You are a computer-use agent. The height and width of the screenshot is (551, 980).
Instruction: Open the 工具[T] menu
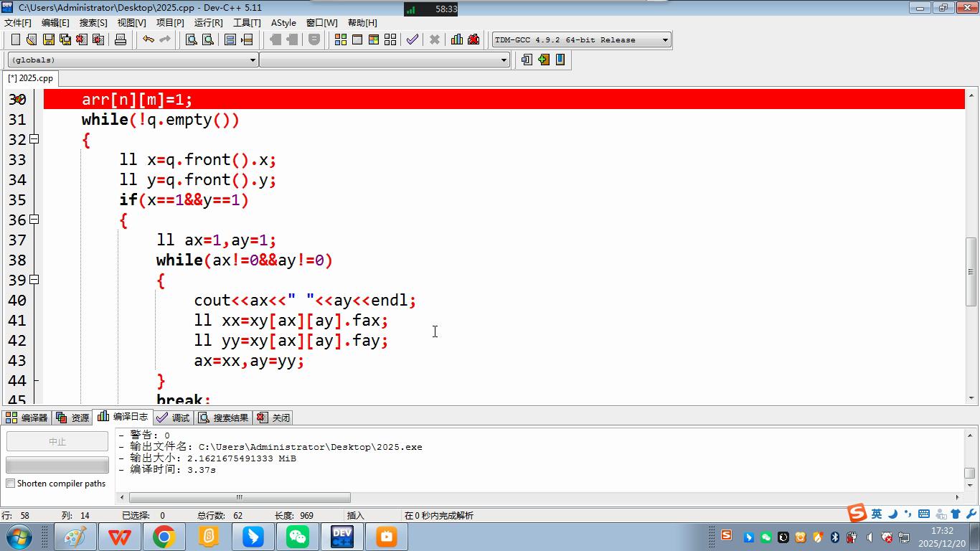click(x=247, y=22)
